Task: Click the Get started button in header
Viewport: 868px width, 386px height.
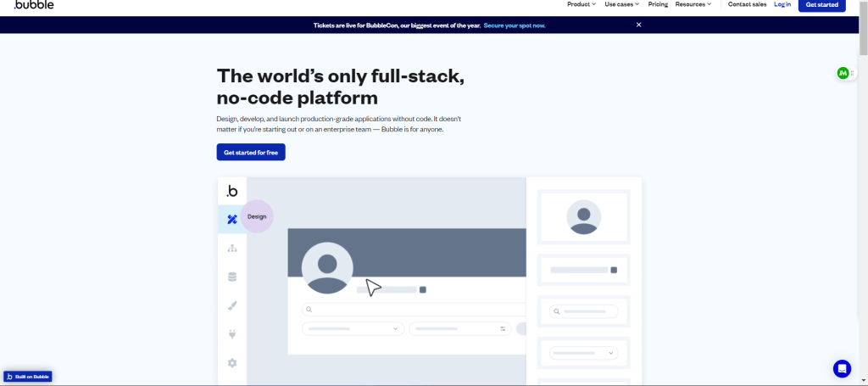Action: [821, 5]
